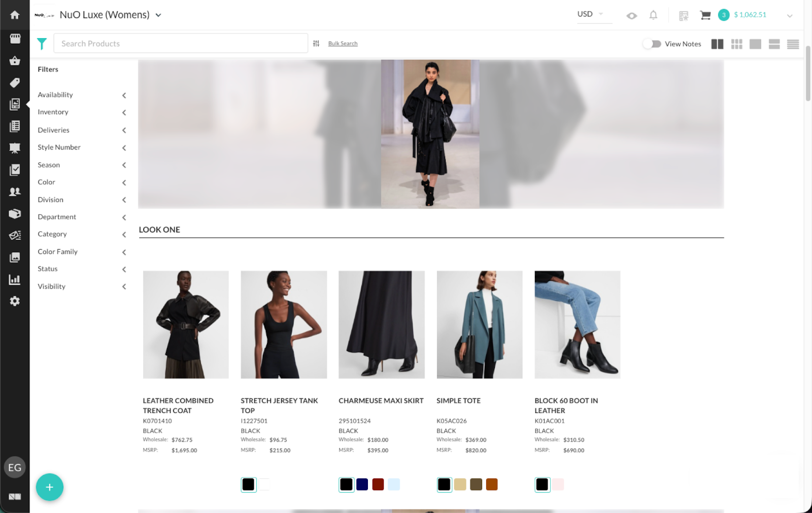
Task: Select the storefront icon in the sidebar
Action: coord(15,38)
